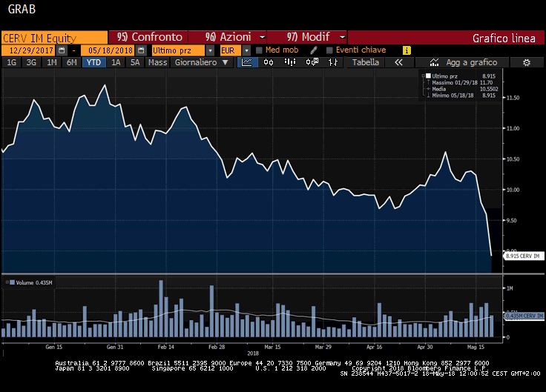The image size is (546, 392).
Task: Open the Giornaliero frequency dropdown
Action: pyautogui.click(x=200, y=63)
